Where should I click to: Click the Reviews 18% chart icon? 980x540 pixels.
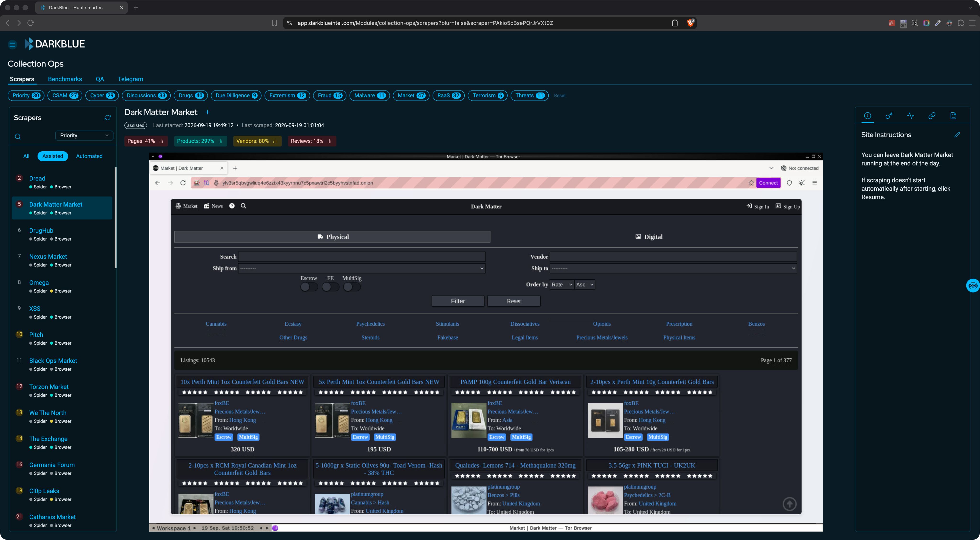[329, 141]
